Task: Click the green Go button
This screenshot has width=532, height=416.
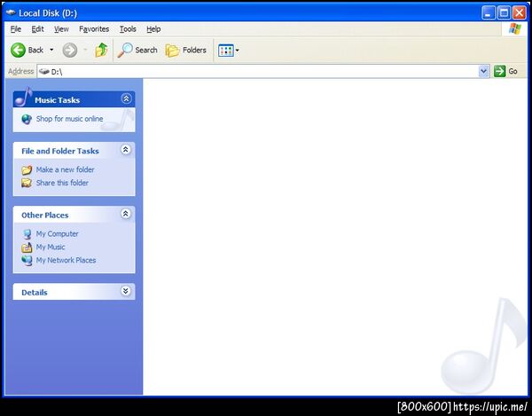Action: point(505,72)
